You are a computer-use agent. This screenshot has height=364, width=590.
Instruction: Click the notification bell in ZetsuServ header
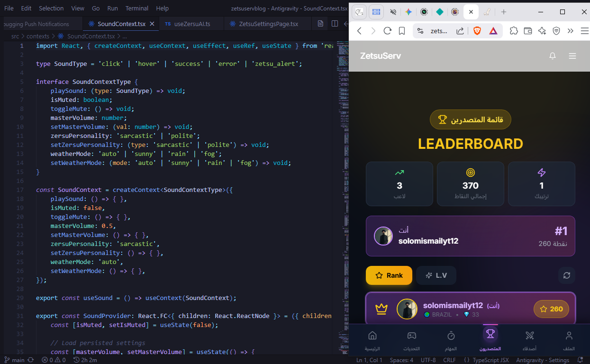552,56
